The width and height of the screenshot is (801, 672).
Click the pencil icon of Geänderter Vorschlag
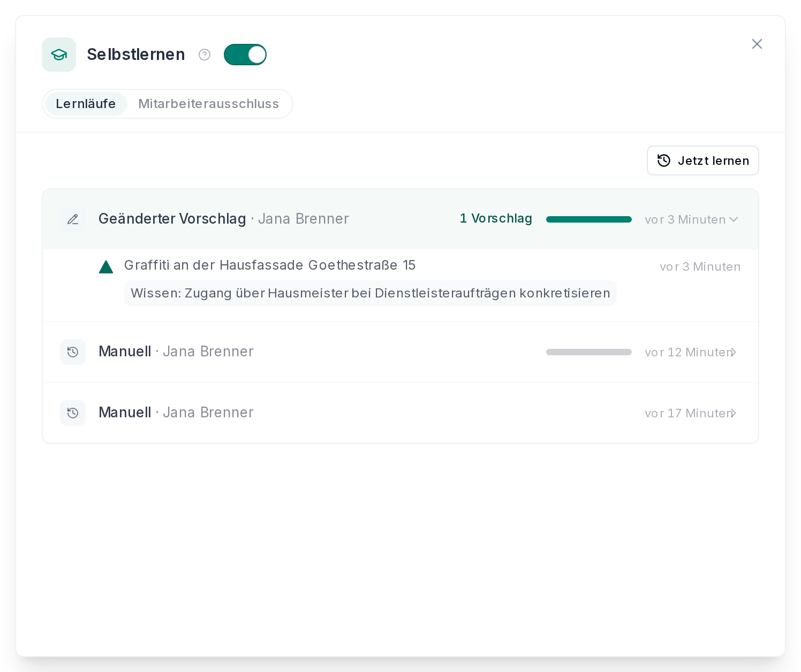[x=73, y=219]
